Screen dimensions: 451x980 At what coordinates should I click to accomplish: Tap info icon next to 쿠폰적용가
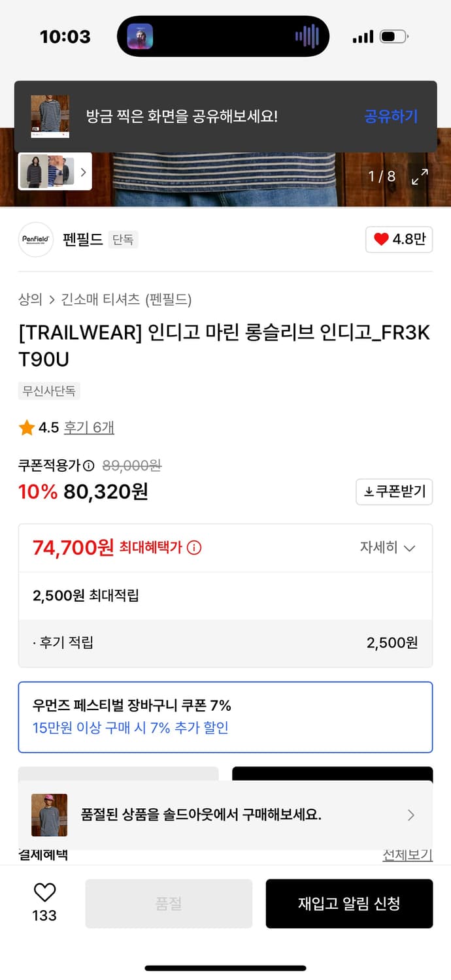pos(89,466)
